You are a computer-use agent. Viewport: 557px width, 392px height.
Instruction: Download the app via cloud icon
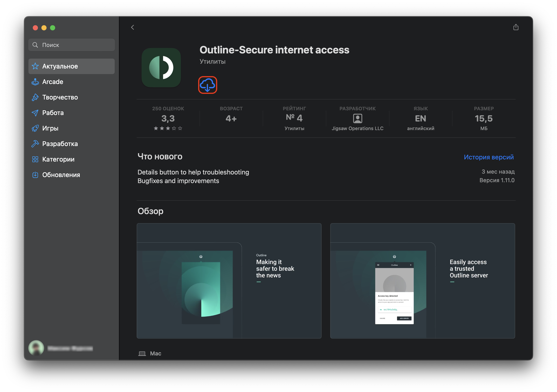[207, 85]
